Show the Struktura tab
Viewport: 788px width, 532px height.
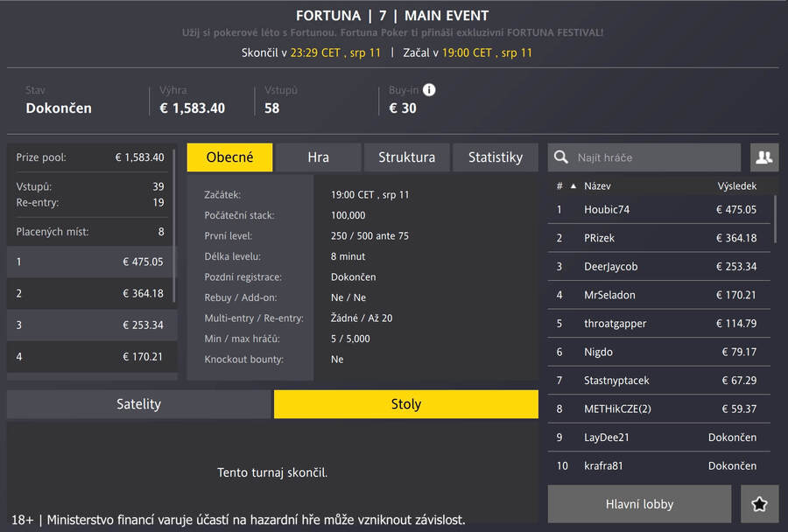tap(406, 157)
